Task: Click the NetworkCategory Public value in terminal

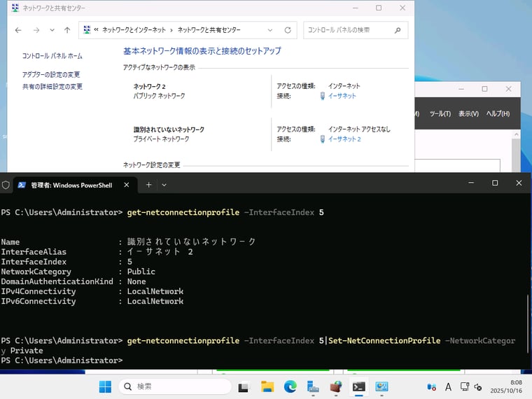Action: 141,272
